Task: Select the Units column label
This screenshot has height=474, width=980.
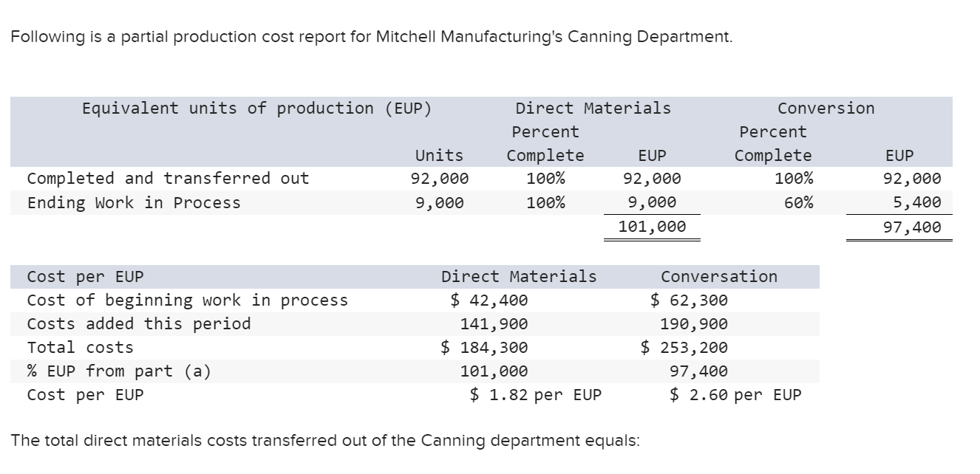Action: coord(438,155)
